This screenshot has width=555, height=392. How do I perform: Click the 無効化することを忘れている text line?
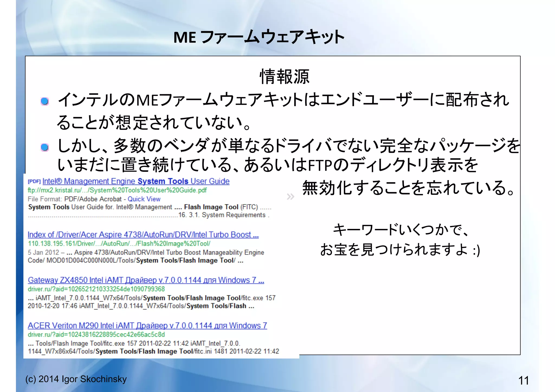(x=408, y=188)
